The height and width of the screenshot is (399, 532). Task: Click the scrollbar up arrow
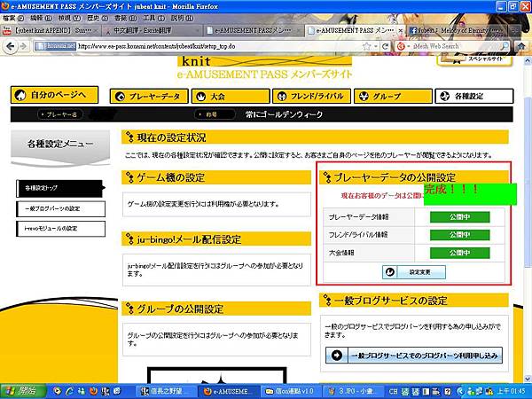[x=528, y=61]
